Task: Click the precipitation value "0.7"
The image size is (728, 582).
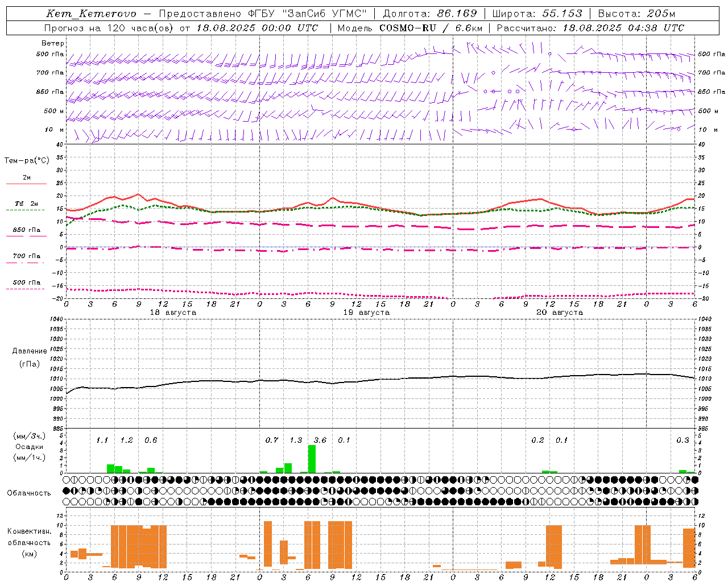Action: pos(272,440)
